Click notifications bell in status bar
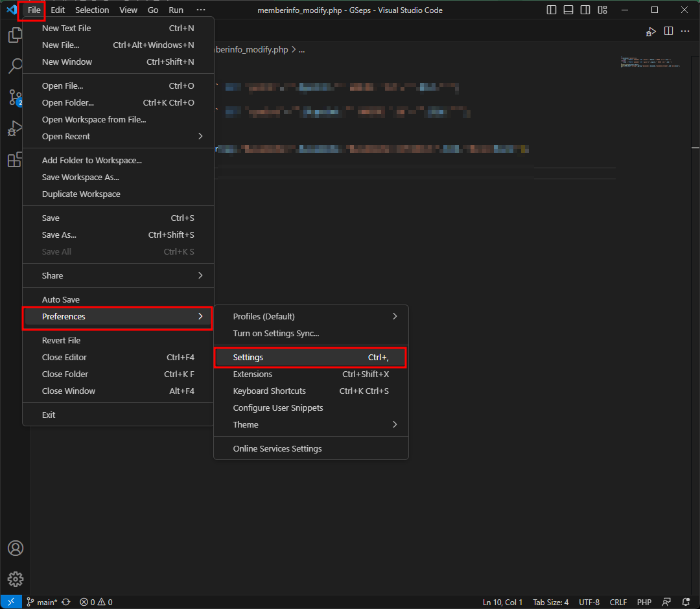 (686, 602)
